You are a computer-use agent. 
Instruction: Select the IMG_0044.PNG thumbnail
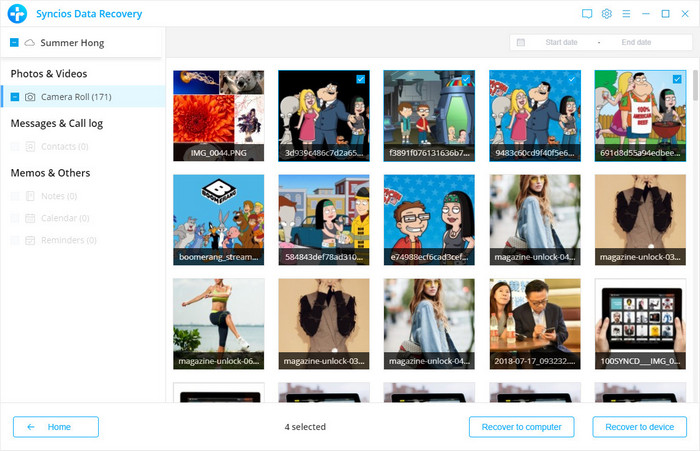[219, 116]
